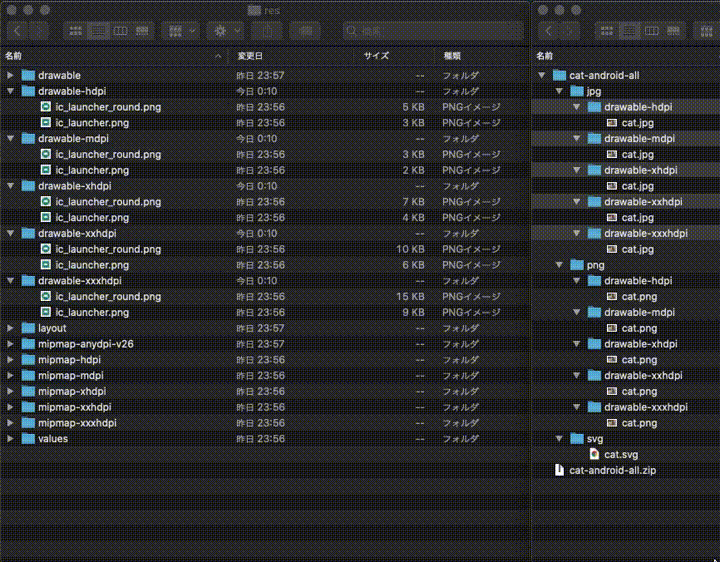
Task: Switch the right window to gallery view
Action: [x=674, y=31]
